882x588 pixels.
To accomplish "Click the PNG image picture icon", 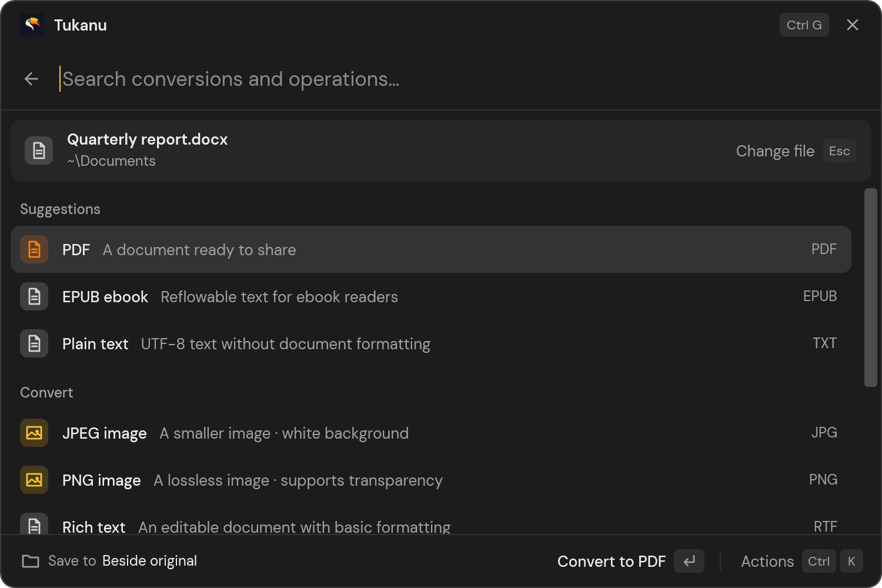I will [x=34, y=480].
